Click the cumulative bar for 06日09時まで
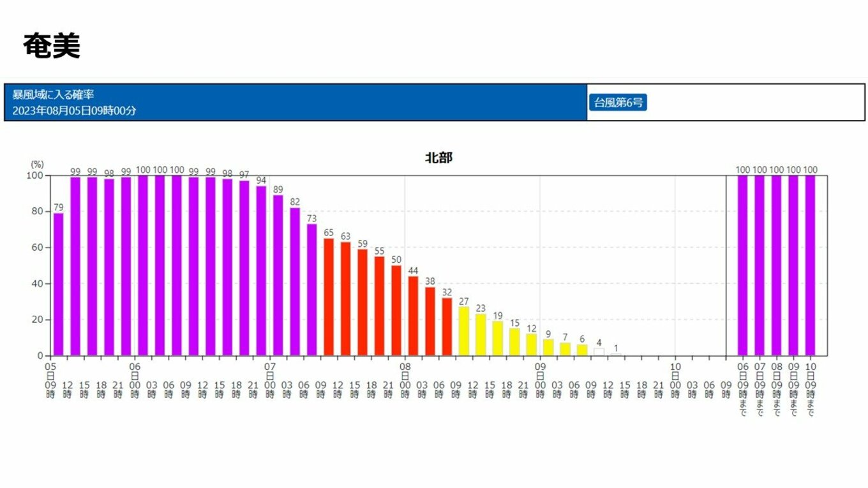This screenshot has height=488, width=868. coord(742,265)
